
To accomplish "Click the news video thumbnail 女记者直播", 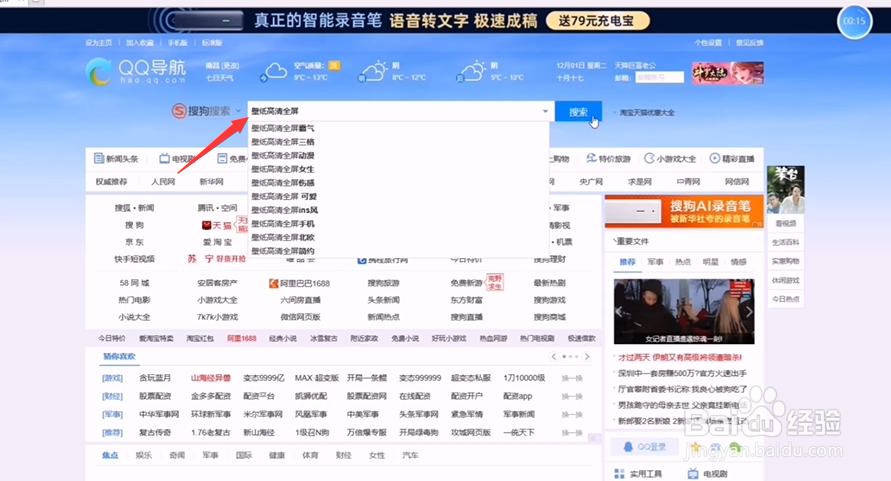I will 684,312.
